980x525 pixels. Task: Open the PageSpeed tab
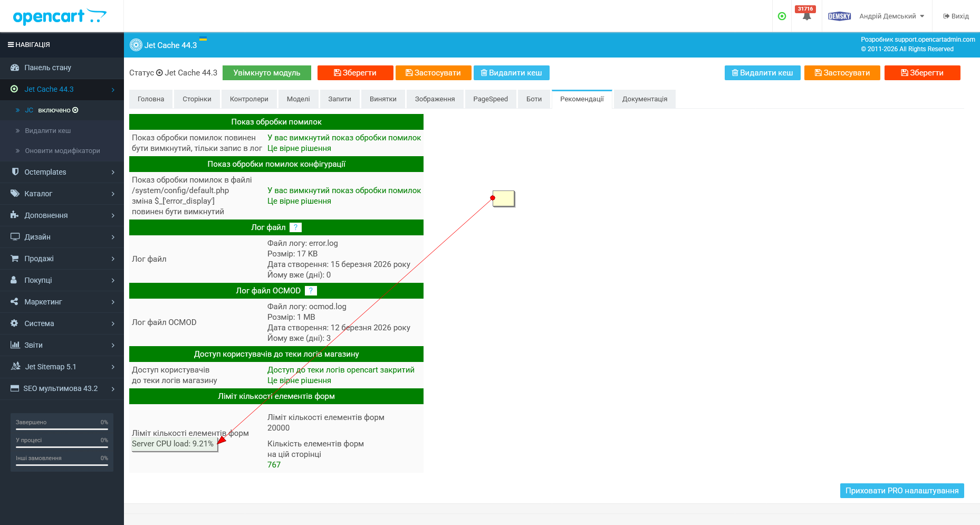[491, 99]
